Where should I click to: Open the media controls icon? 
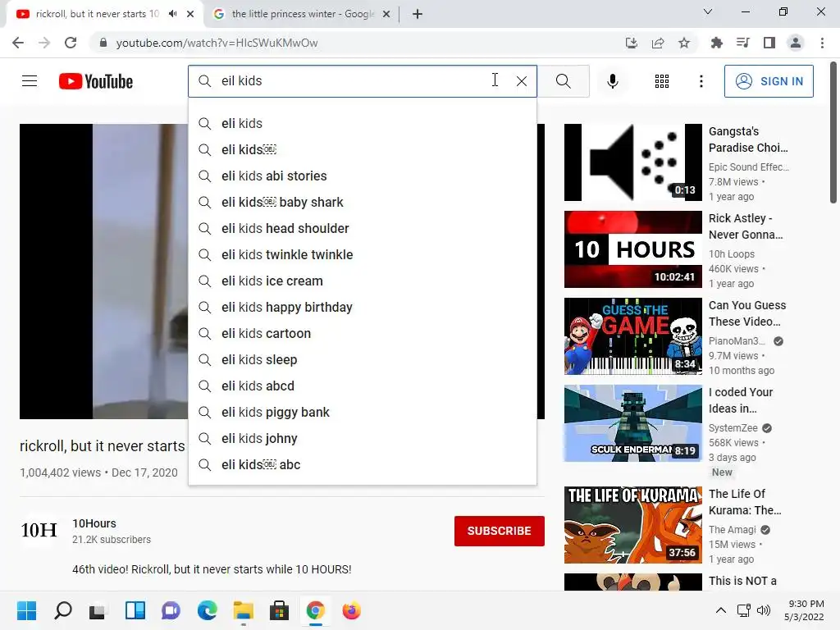(x=742, y=43)
